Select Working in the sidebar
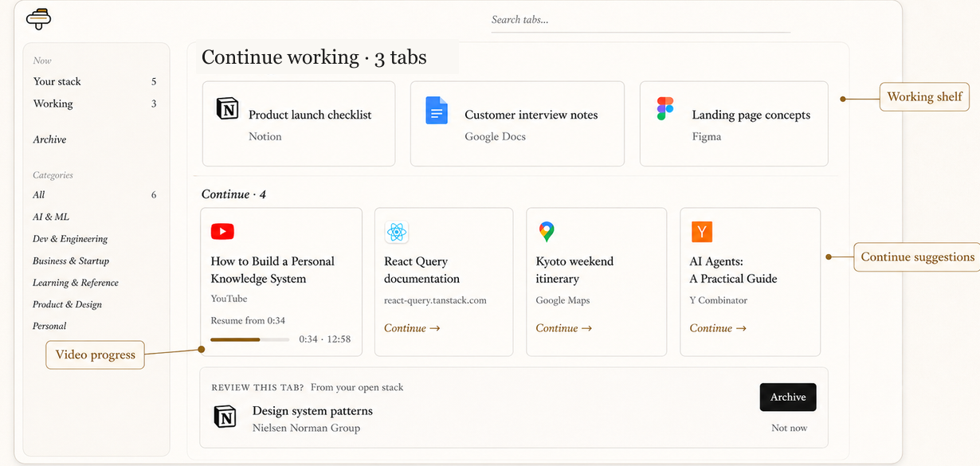This screenshot has width=980, height=466. coord(95,104)
